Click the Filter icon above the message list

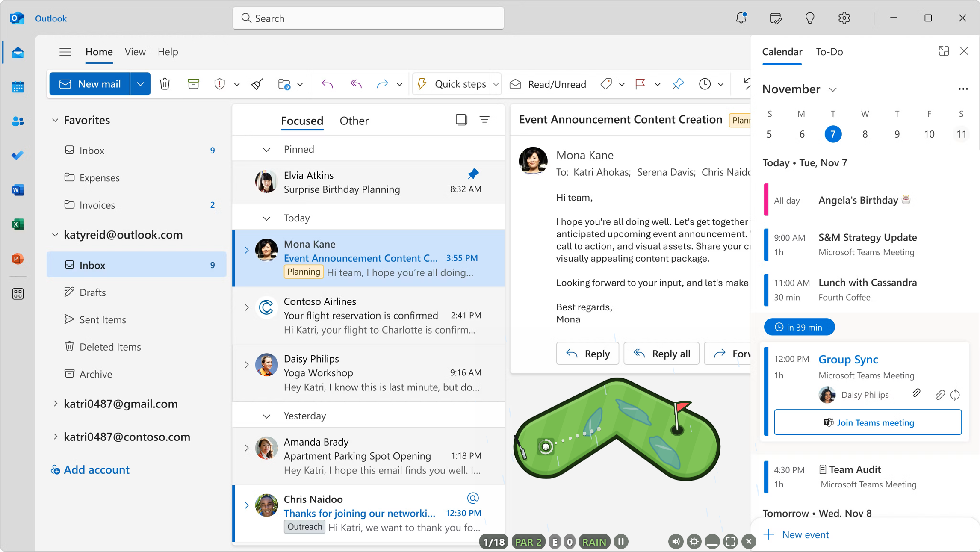click(484, 120)
